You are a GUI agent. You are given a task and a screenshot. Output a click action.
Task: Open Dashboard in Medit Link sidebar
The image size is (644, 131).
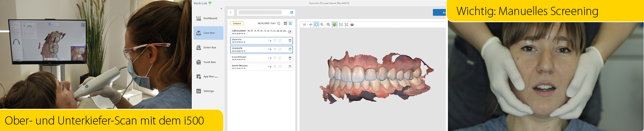pyautogui.click(x=207, y=18)
